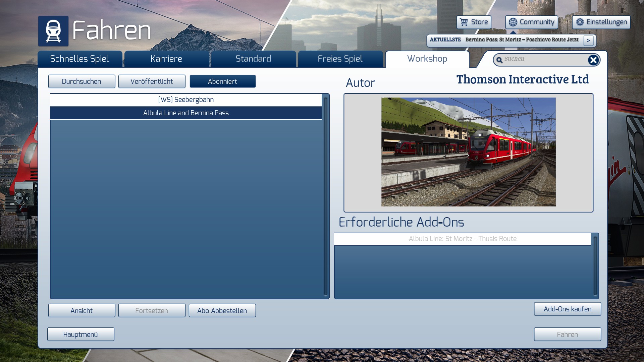This screenshot has height=362, width=644.
Task: Click the train Fahren logo icon
Action: pos(53,31)
